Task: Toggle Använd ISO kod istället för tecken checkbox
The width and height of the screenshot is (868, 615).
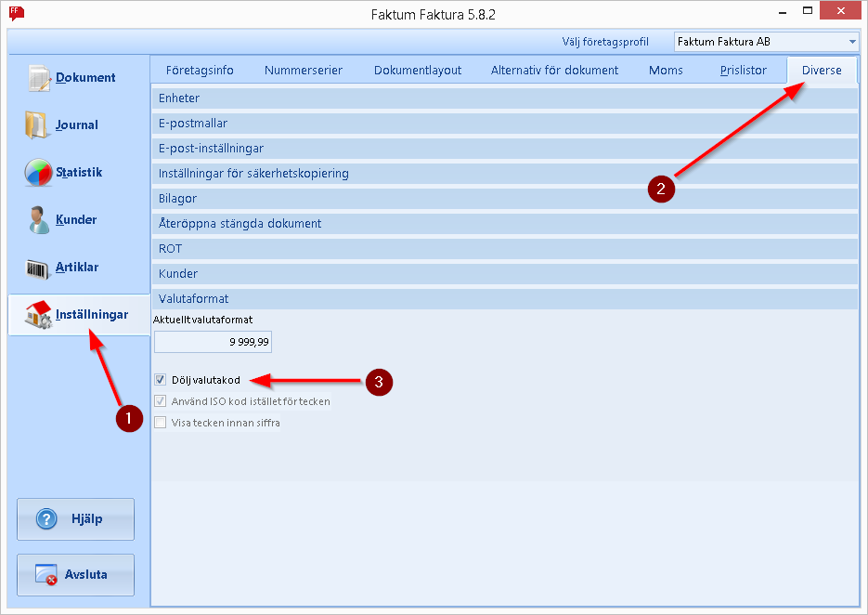Action: (161, 400)
